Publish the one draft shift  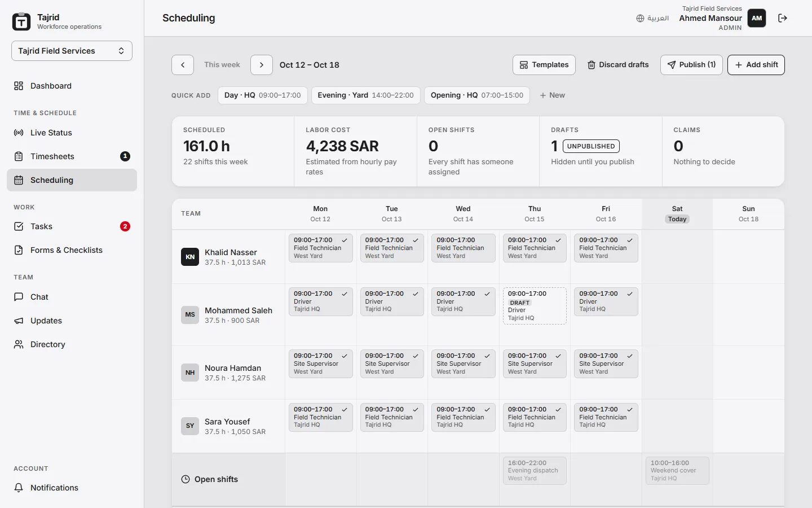pyautogui.click(x=691, y=65)
